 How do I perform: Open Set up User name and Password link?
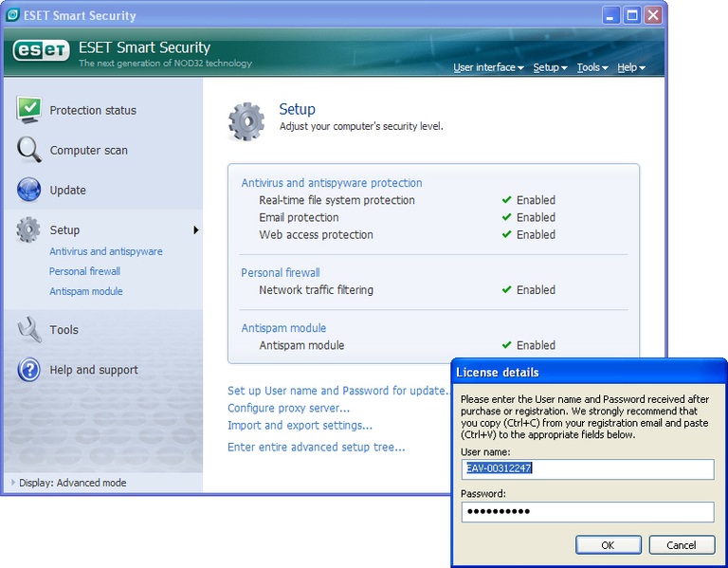[338, 391]
